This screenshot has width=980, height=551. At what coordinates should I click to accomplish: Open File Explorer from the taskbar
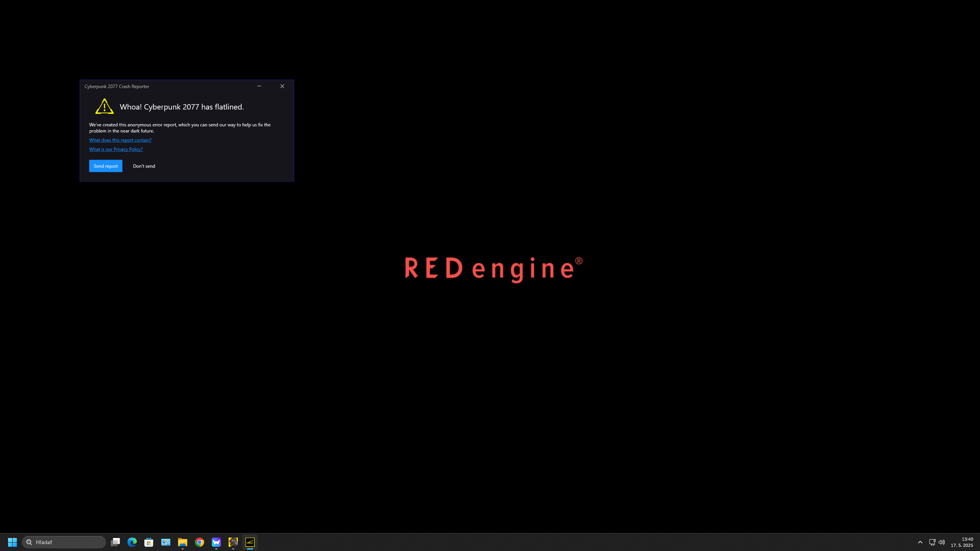pos(183,542)
